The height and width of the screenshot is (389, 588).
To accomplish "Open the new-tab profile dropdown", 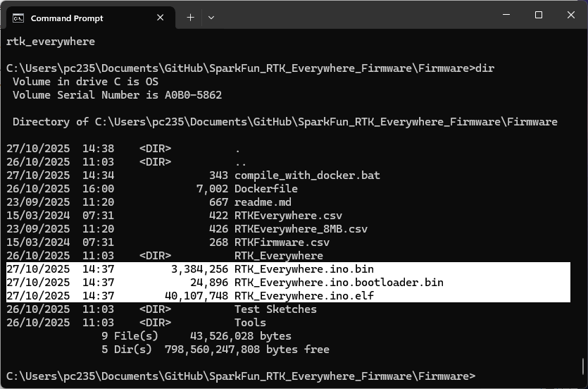I will click(x=211, y=17).
